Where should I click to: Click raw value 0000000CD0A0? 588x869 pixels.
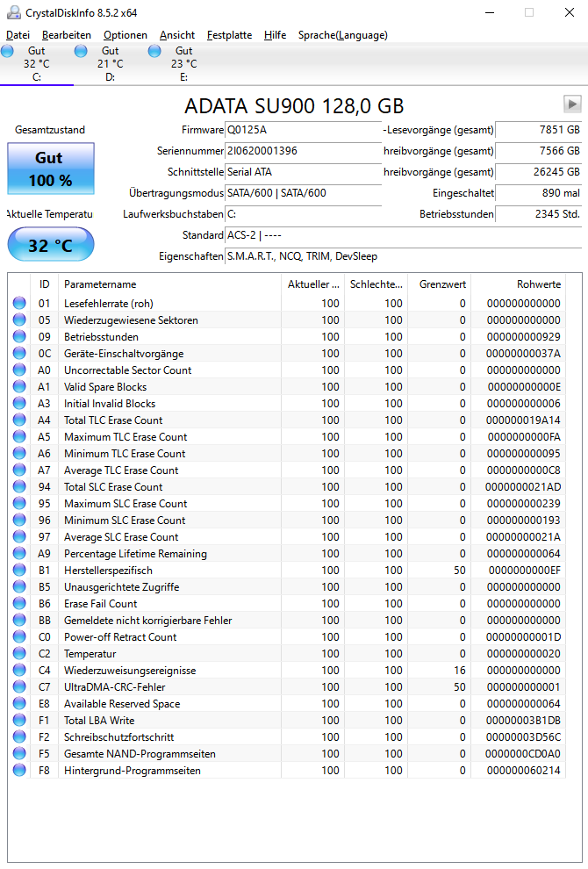point(522,753)
